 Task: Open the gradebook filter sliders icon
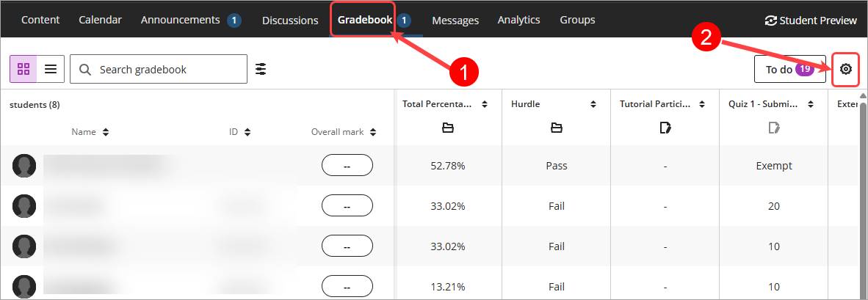[x=261, y=69]
